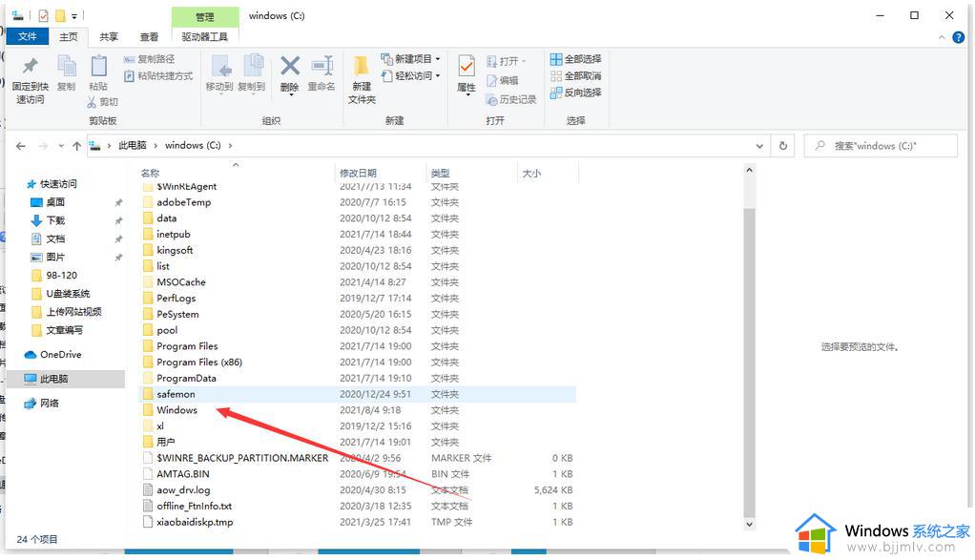
Task: Click 全部取消 select none
Action: 576,75
